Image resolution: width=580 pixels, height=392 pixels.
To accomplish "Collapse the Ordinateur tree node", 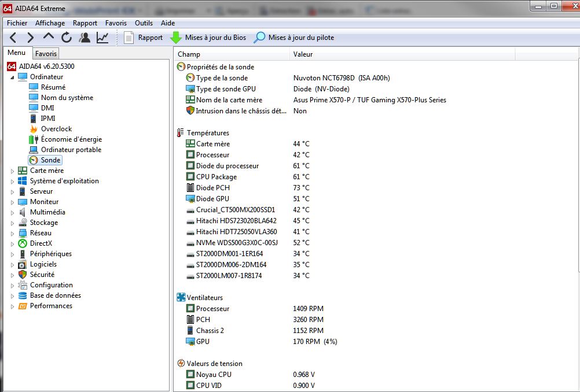I will click(x=12, y=77).
